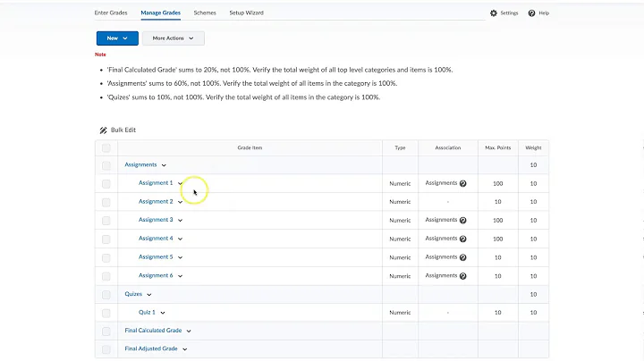The image size is (644, 361).
Task: Open Assignment 3 context menu chevron
Action: (x=180, y=221)
